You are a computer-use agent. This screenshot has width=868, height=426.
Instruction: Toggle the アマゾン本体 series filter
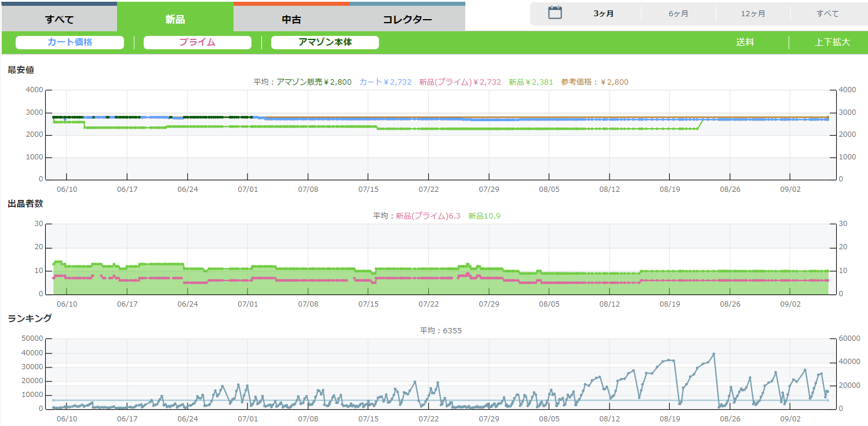coord(324,42)
